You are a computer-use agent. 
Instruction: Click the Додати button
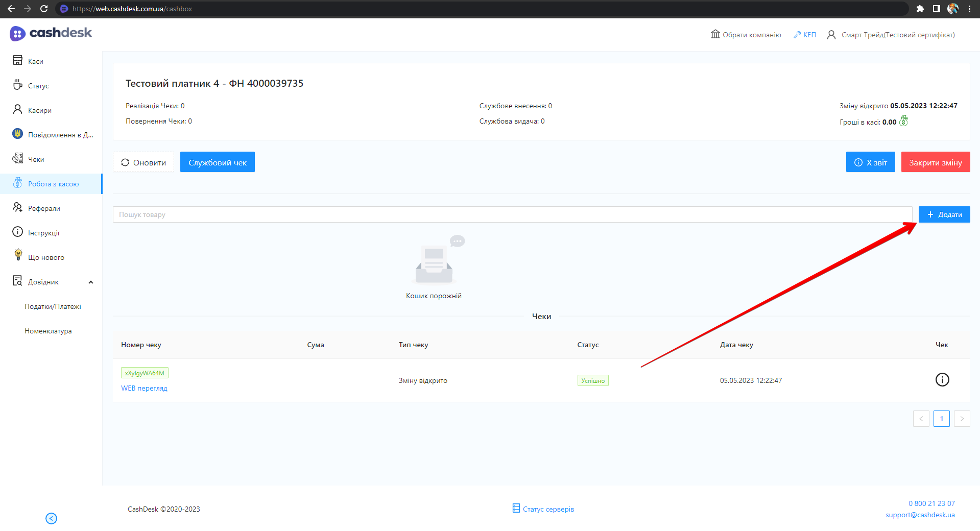pos(944,214)
